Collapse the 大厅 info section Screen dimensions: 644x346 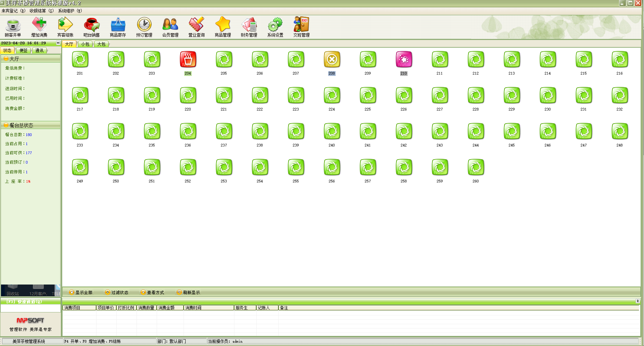(x=6, y=59)
